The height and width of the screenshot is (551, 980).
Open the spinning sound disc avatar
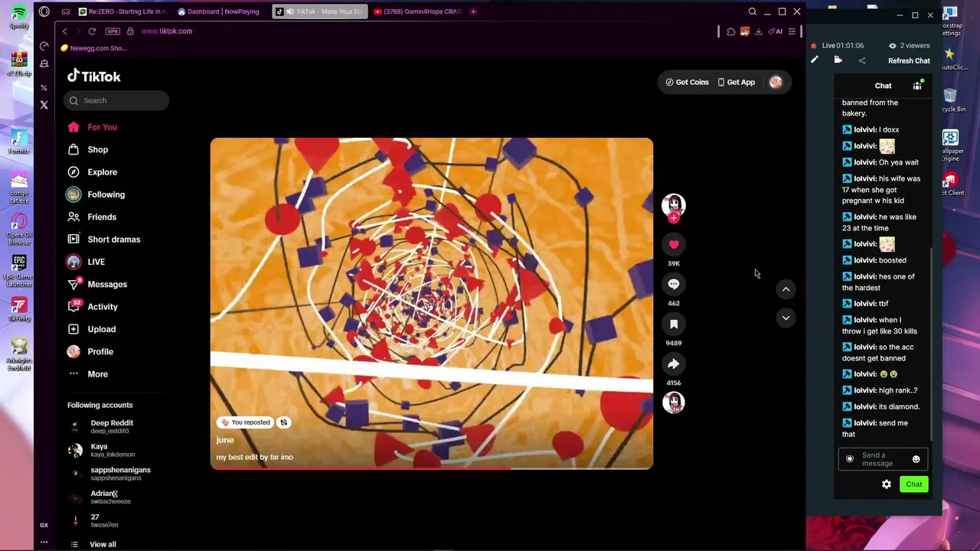coord(674,403)
